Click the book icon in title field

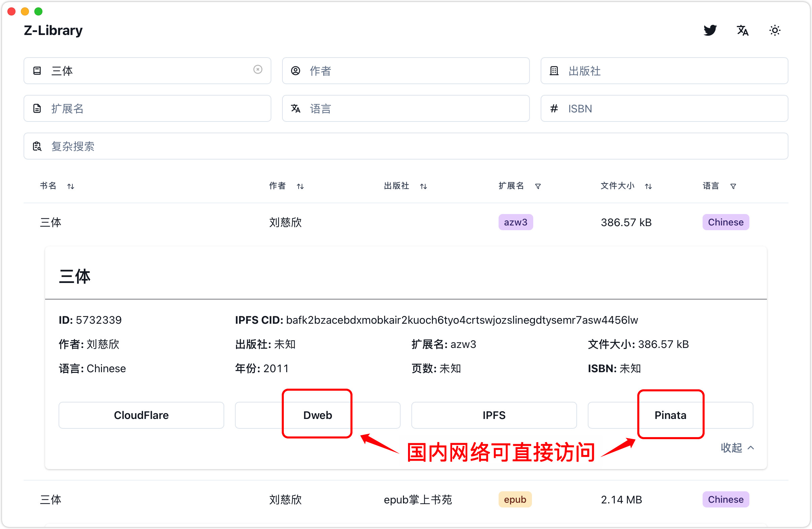point(37,71)
